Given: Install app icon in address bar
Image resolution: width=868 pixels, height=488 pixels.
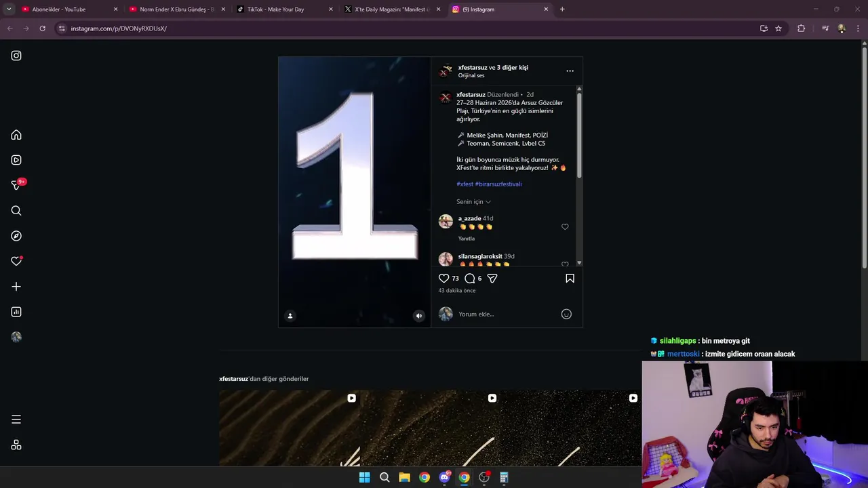Looking at the screenshot, I should [764, 28].
